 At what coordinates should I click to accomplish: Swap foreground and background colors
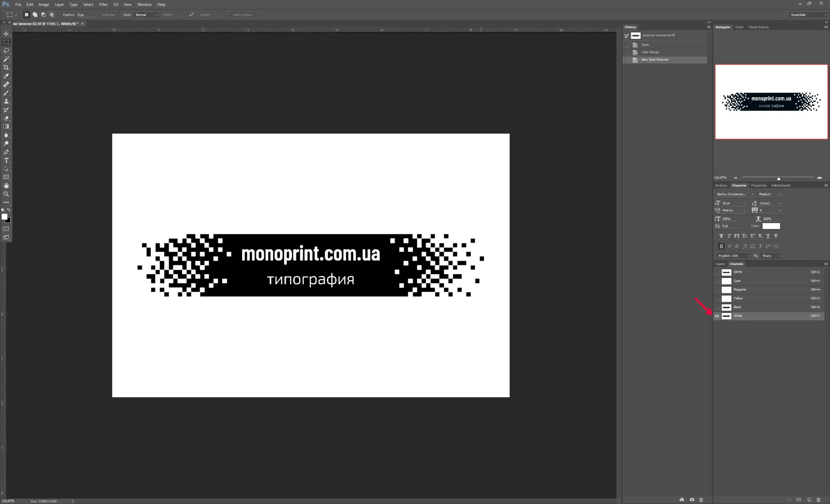pos(9,210)
